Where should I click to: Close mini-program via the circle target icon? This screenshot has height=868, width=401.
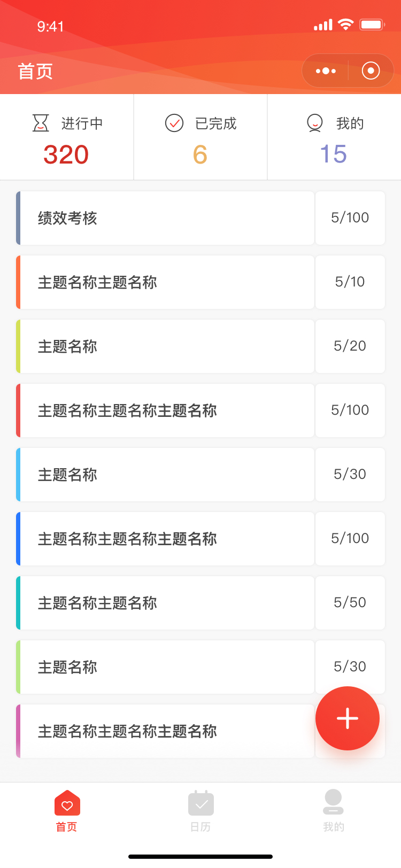pyautogui.click(x=371, y=71)
